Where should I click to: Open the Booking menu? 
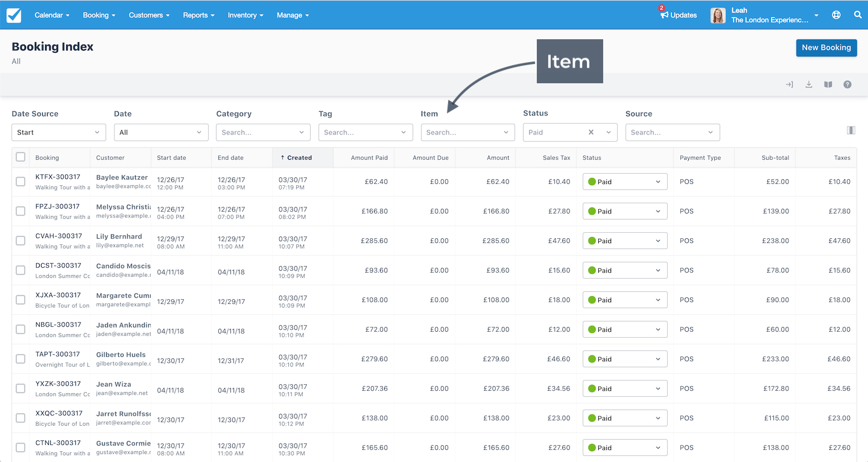coord(98,15)
